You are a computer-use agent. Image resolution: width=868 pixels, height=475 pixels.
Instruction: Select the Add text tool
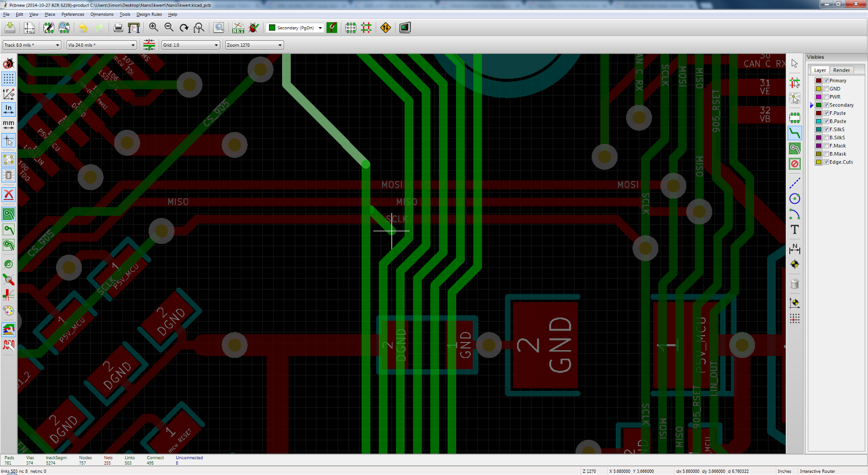[795, 230]
